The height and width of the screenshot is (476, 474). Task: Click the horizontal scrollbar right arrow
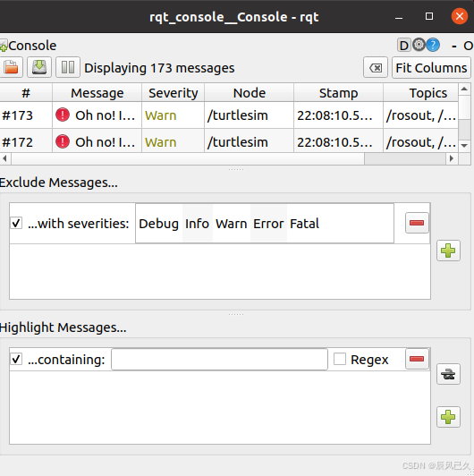point(452,158)
